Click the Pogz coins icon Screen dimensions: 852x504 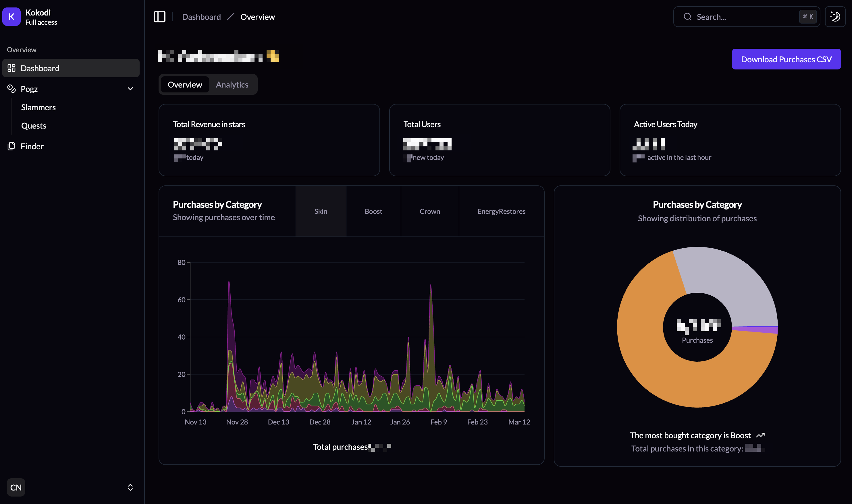click(x=11, y=89)
